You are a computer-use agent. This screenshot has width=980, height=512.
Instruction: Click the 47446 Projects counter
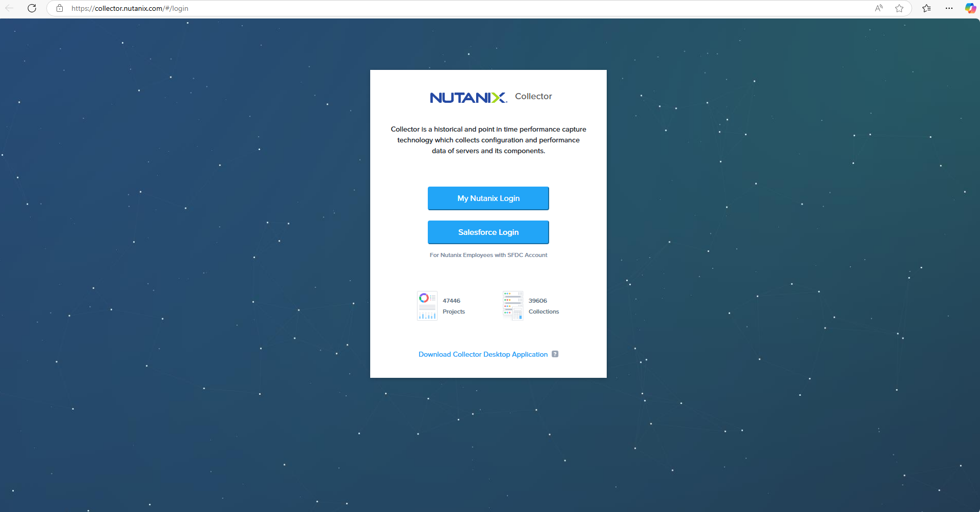point(453,305)
